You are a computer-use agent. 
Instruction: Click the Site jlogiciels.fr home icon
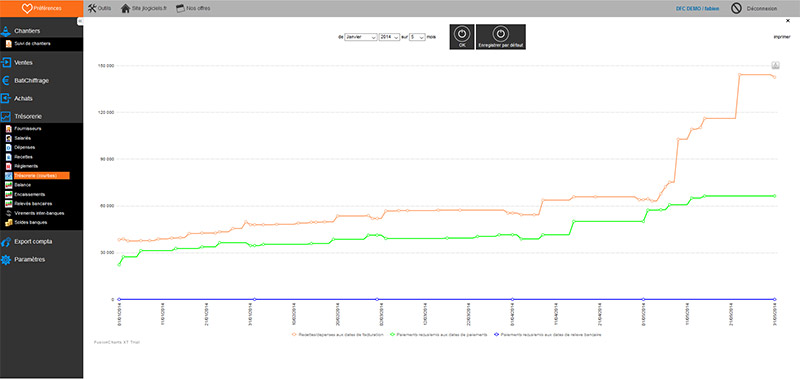125,9
